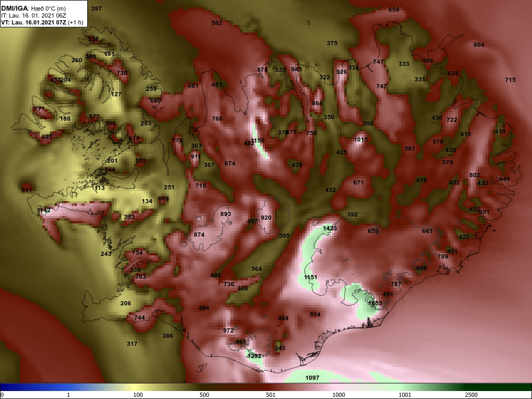Screen dimensions: 532x399
Task: Click the map value 736
Action: click(229, 284)
